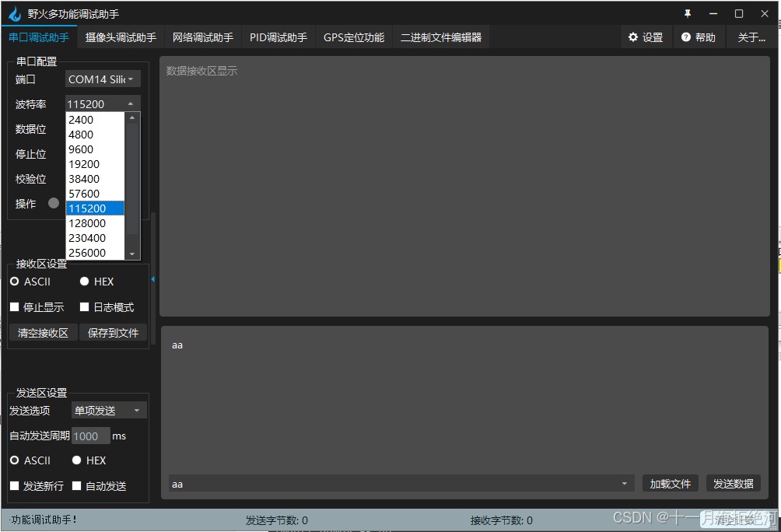Select ASCII in receive settings
Screen dimensions: 781x532
point(30,282)
